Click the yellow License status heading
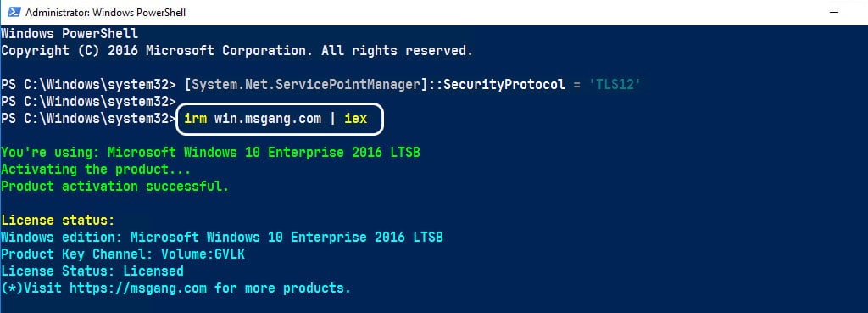868x313 pixels. 58,220
